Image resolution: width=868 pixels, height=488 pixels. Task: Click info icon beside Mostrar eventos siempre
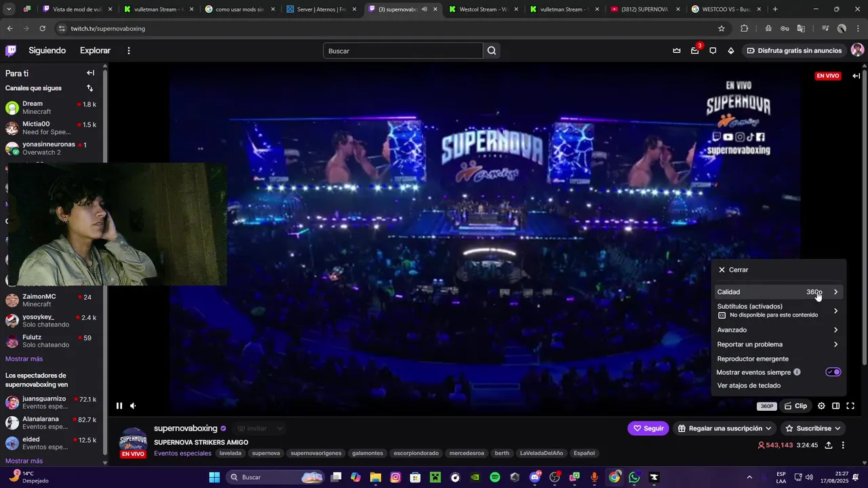click(x=797, y=372)
